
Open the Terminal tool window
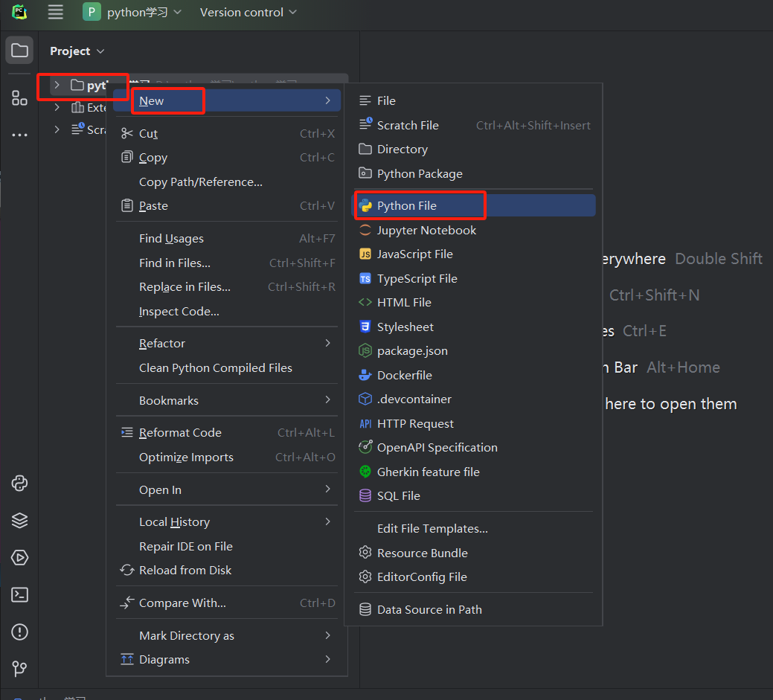click(x=20, y=594)
